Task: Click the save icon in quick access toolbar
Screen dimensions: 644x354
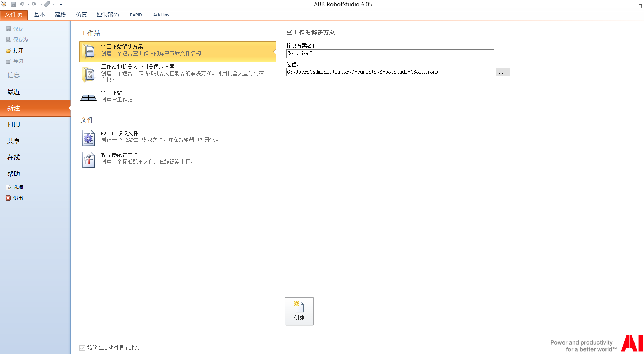Action: point(13,4)
